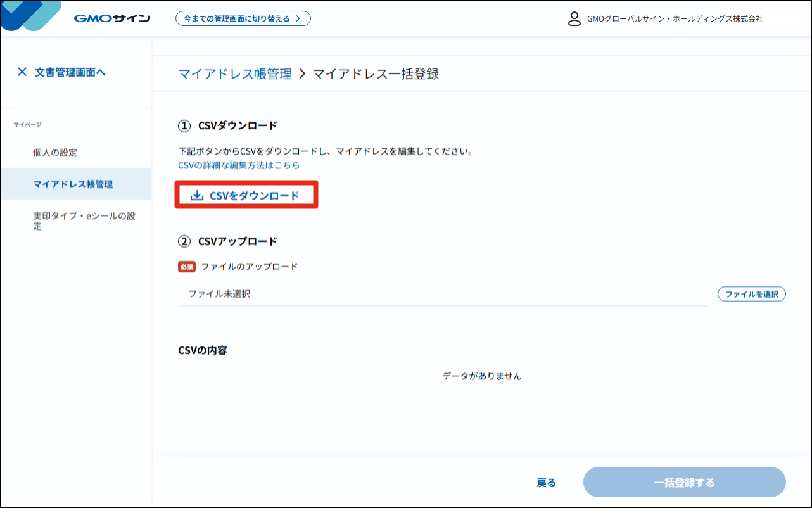This screenshot has width=812, height=508.
Task: Click the 一括登録する button
Action: tap(685, 483)
